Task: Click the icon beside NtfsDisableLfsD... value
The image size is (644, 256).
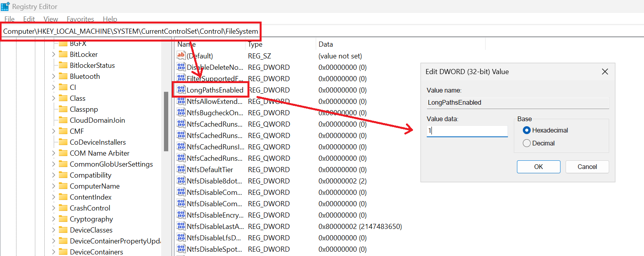Action: 181,238
